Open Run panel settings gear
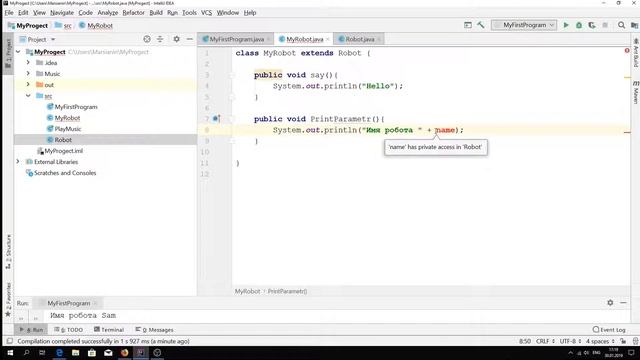The height and width of the screenshot is (360, 640). 610,302
